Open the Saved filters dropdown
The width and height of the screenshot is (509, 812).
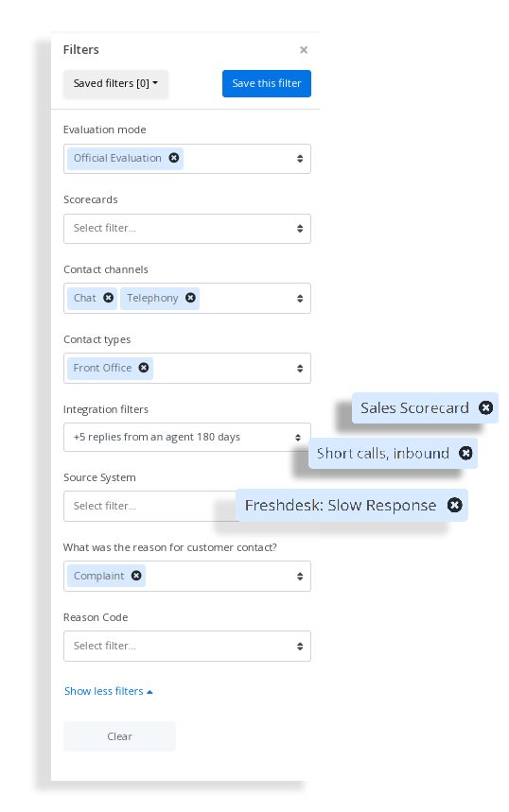point(115,83)
